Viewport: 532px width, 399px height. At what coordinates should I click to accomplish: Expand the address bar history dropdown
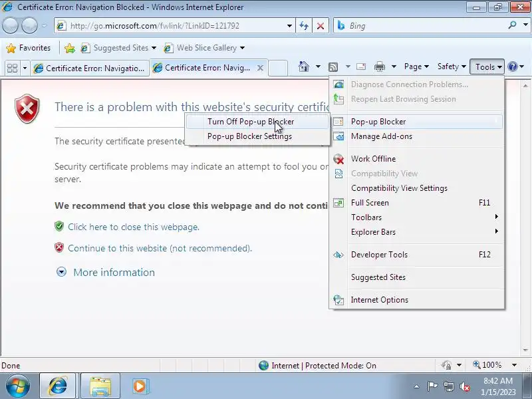(x=289, y=26)
